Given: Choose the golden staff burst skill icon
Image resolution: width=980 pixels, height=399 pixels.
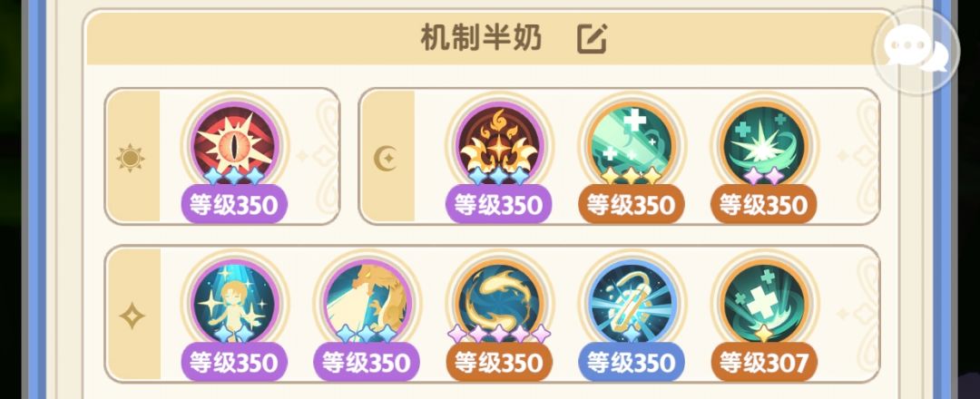Looking at the screenshot, I should [632, 303].
